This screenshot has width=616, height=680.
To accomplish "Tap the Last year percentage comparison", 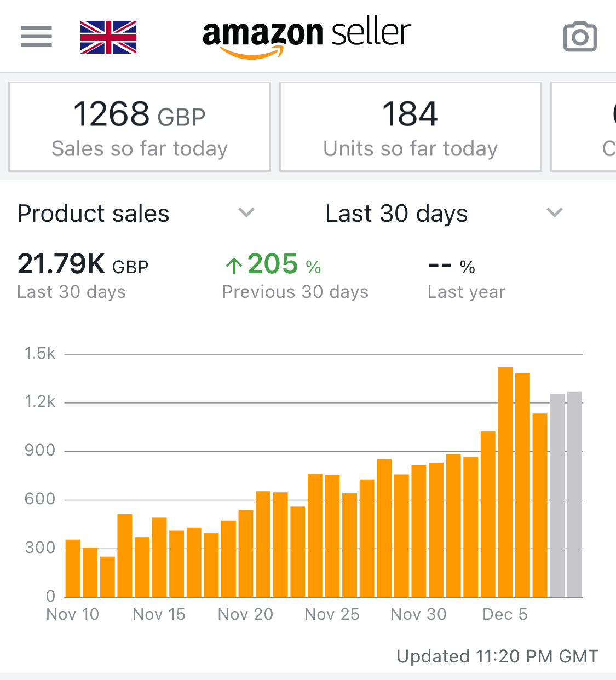I will click(452, 267).
